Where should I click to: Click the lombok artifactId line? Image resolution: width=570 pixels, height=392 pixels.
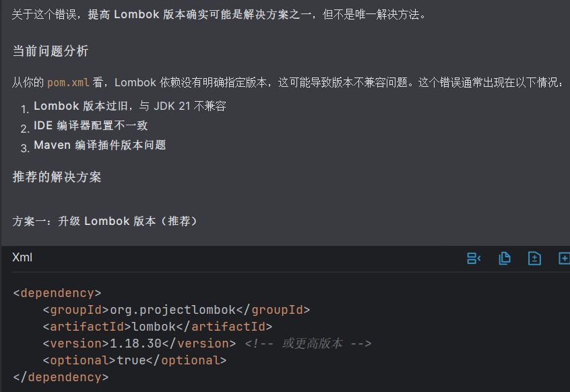point(157,327)
